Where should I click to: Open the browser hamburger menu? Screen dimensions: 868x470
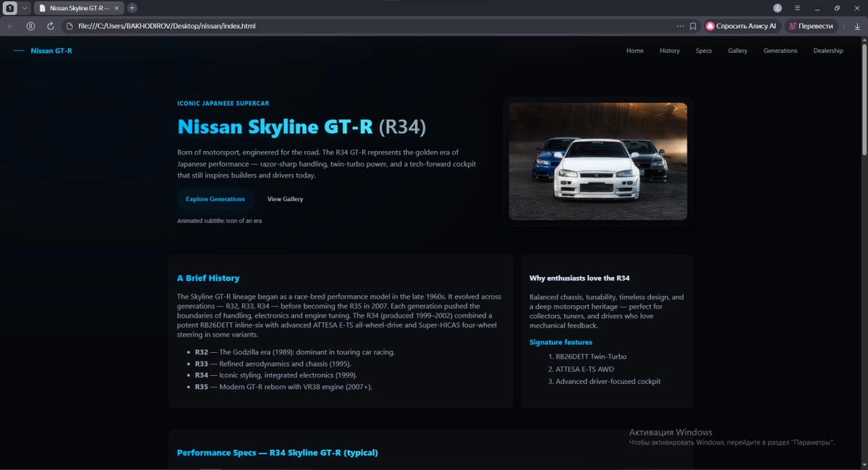[797, 8]
